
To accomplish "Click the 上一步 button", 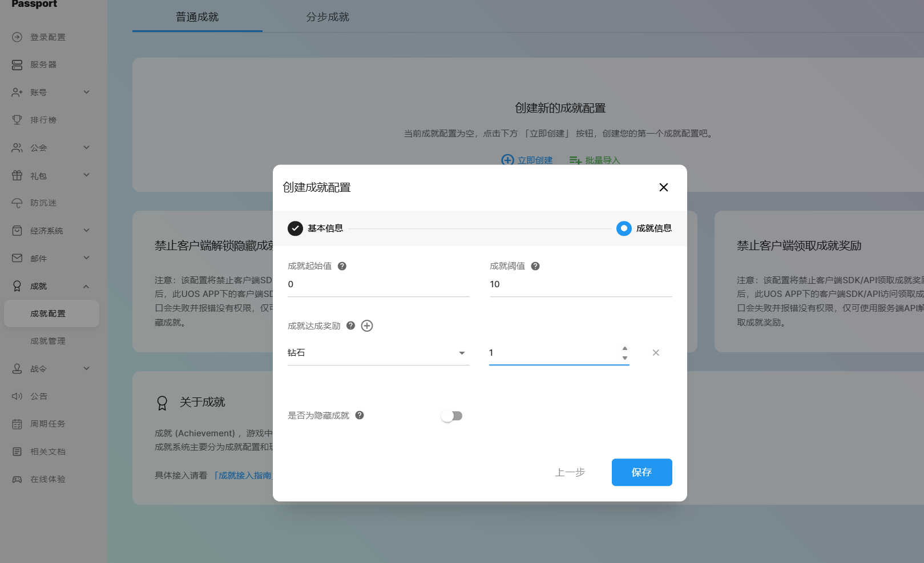I will 570,472.
